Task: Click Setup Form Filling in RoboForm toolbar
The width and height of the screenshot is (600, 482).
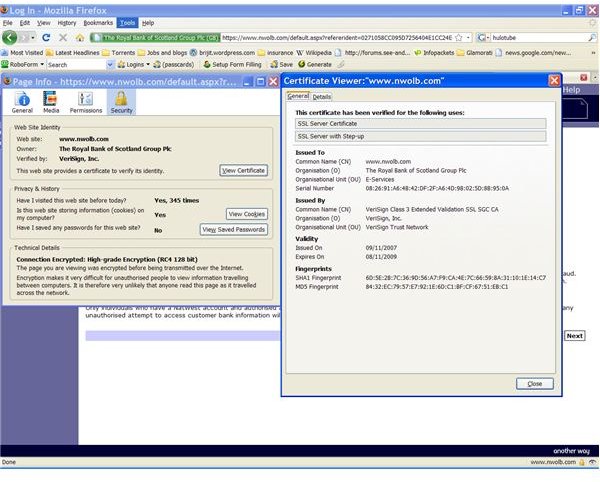Action: pyautogui.click(x=232, y=64)
